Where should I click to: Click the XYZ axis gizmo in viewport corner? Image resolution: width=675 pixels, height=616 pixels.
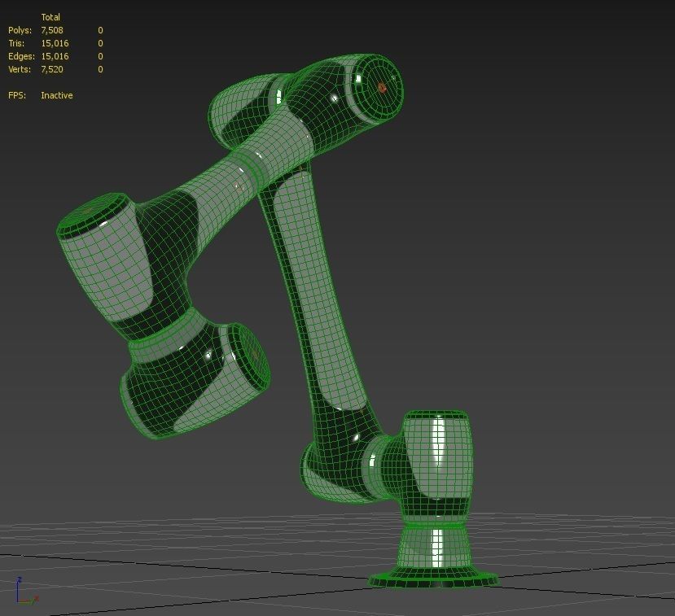(27, 592)
